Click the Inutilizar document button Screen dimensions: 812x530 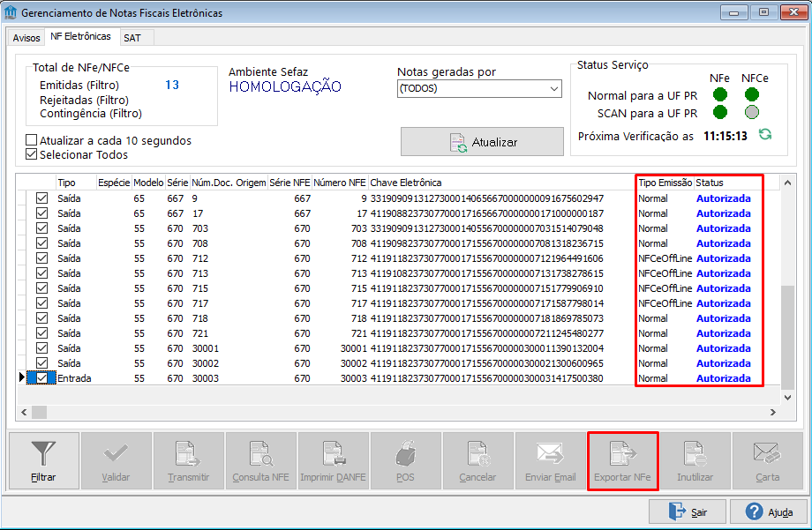tap(695, 460)
